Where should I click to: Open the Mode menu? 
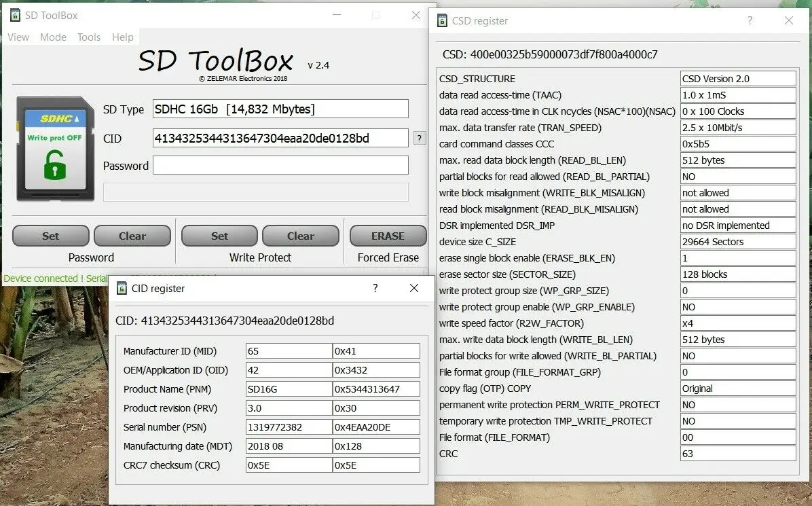[53, 37]
